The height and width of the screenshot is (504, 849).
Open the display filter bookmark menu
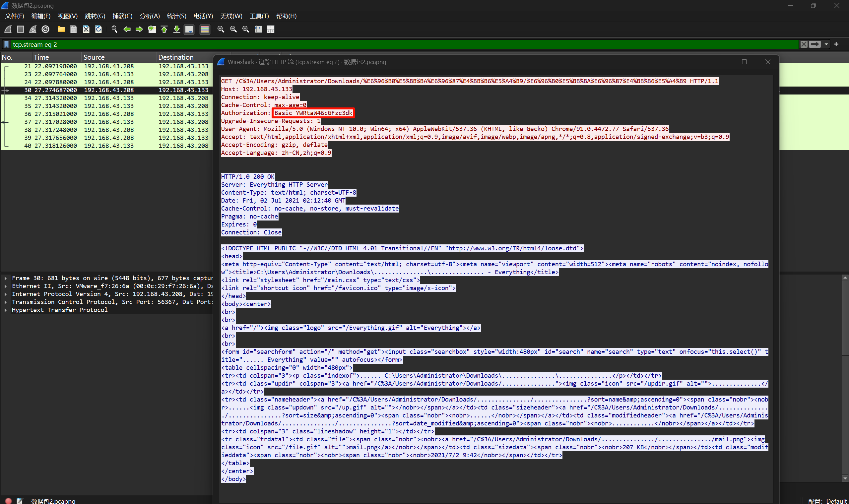coord(6,44)
